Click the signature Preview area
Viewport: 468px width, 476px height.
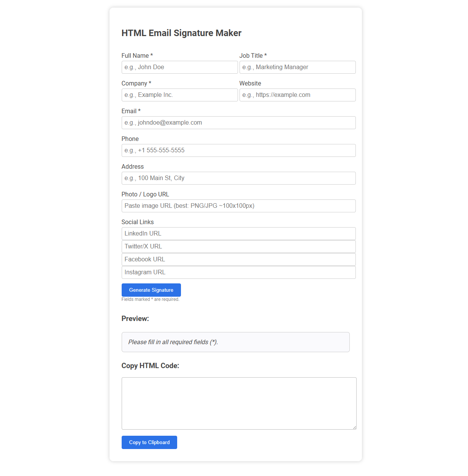(x=235, y=342)
